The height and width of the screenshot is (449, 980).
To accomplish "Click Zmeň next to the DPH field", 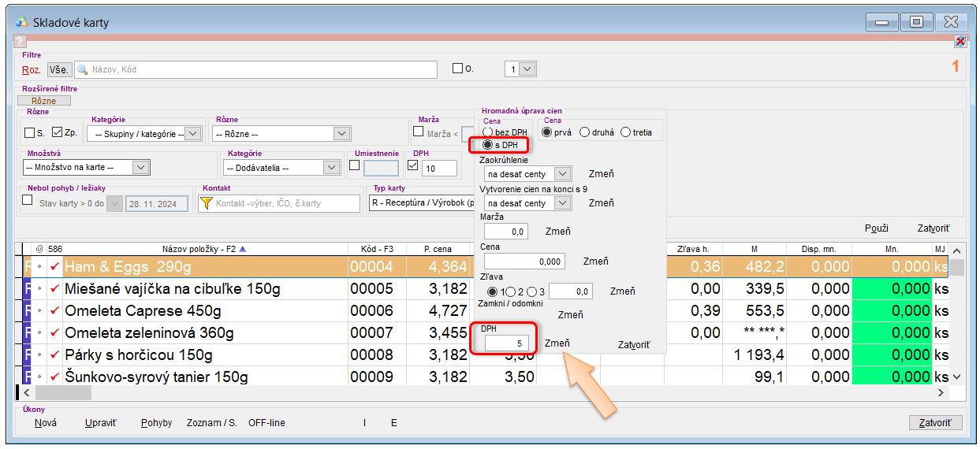I will pos(557,343).
